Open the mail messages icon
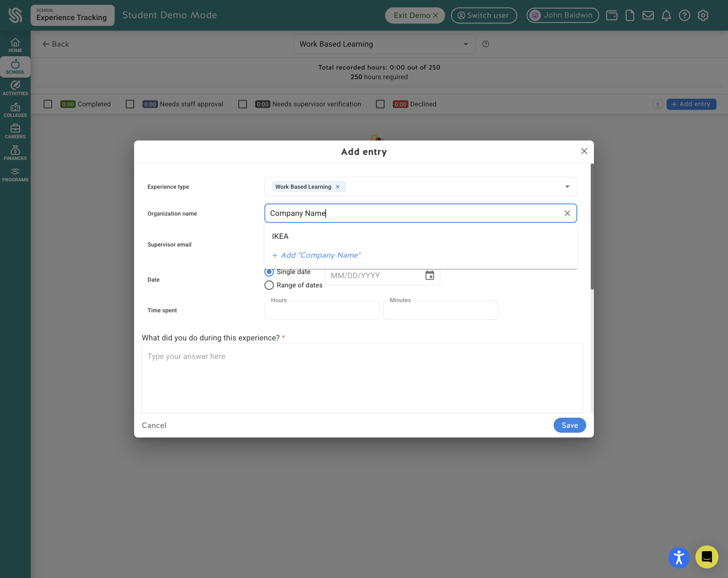The height and width of the screenshot is (578, 728). click(648, 15)
